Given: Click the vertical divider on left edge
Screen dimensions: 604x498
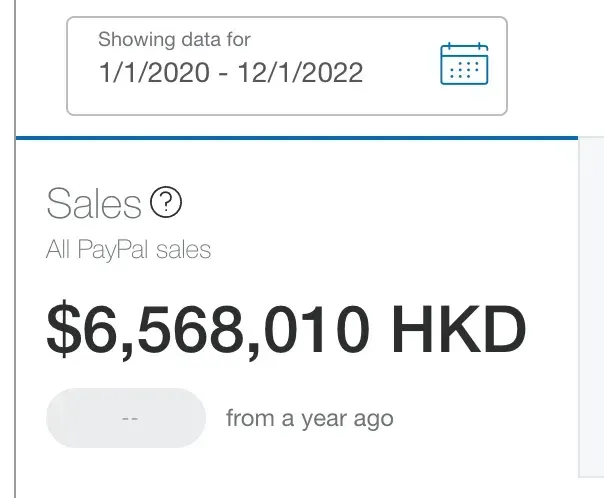Looking at the screenshot, I should pos(15,249).
